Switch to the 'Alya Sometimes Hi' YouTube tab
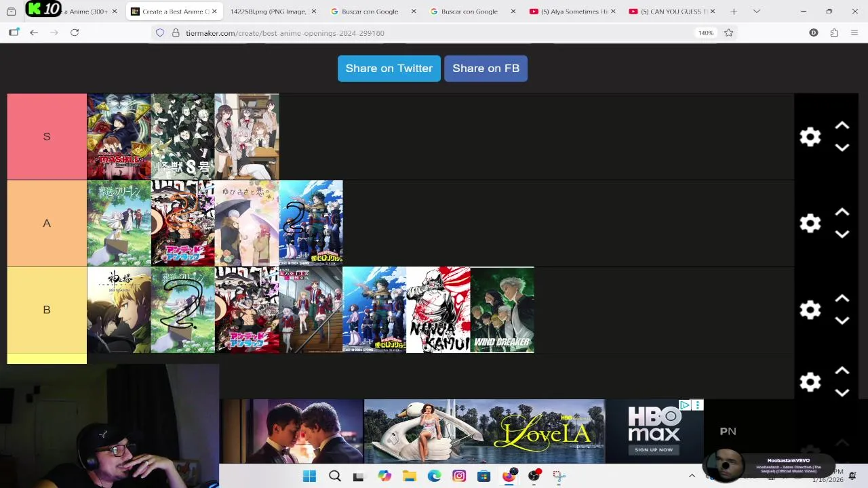This screenshot has height=488, width=868. [574, 12]
